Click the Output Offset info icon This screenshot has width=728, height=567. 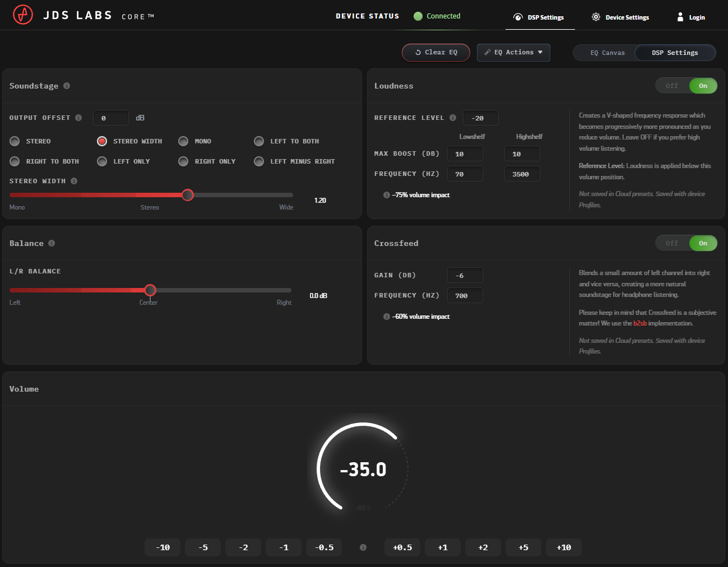click(x=78, y=118)
